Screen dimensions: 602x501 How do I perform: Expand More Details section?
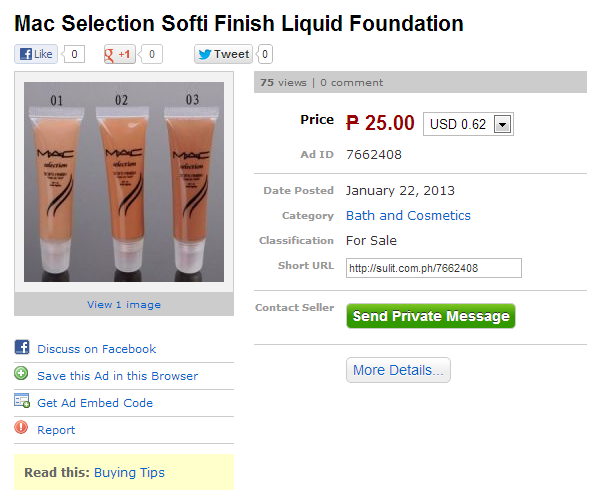tap(398, 370)
